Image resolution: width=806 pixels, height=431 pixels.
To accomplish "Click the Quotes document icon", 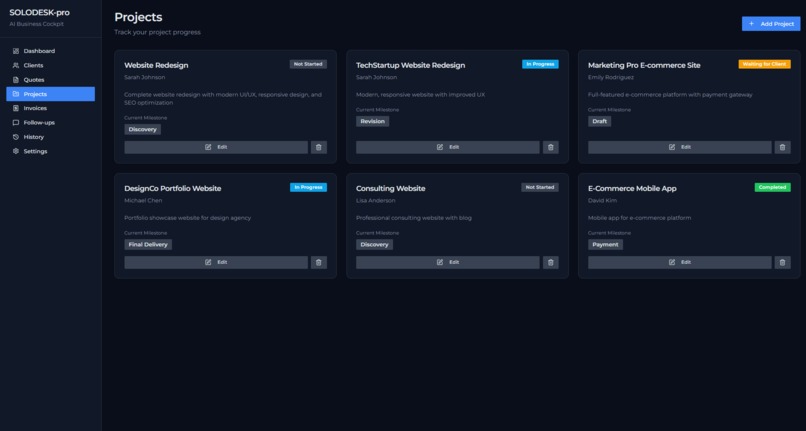I will pos(15,80).
